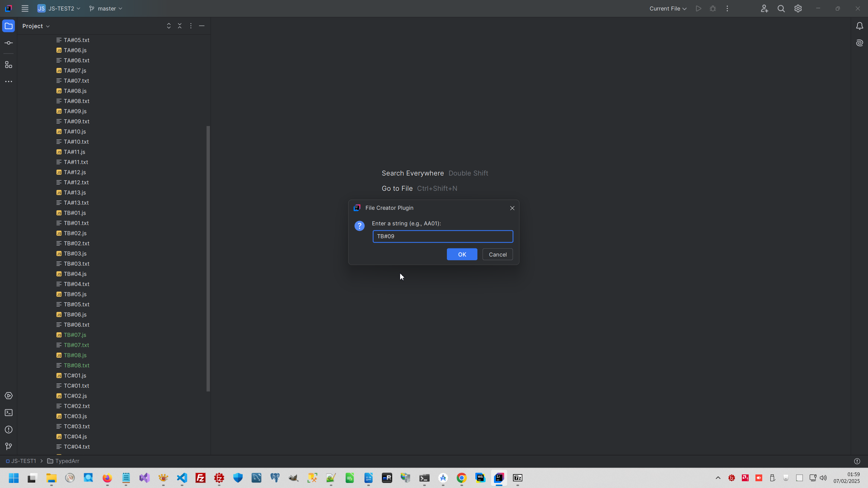Open the Structure tool window icon
Screen dimensions: 868x488
click(9, 65)
